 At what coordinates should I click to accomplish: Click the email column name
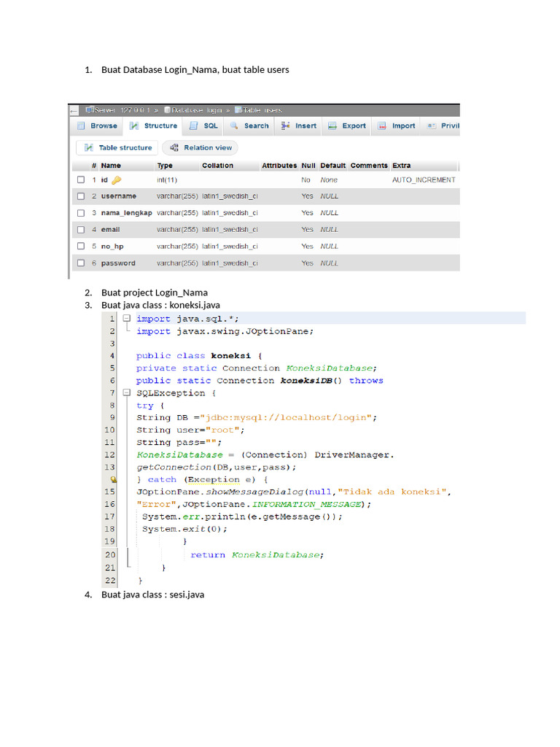(x=111, y=230)
